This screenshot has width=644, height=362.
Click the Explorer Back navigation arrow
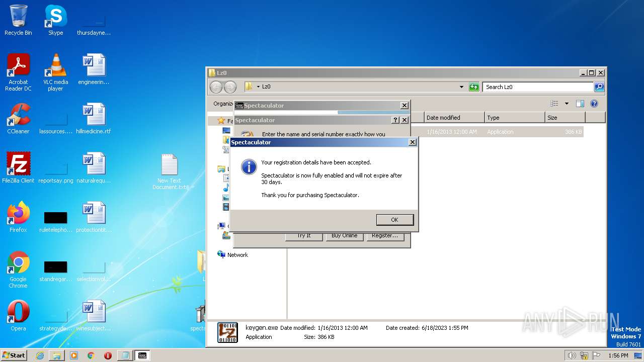pyautogui.click(x=216, y=87)
